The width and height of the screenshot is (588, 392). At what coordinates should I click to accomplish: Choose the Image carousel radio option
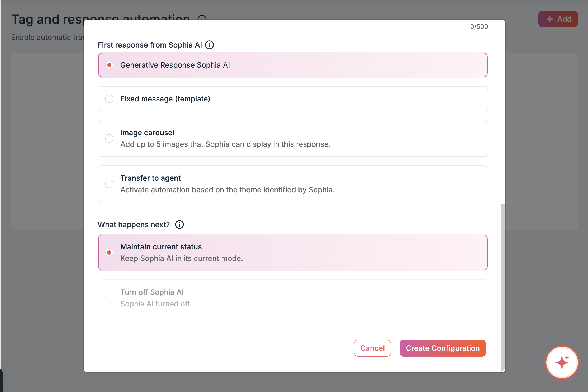click(109, 138)
